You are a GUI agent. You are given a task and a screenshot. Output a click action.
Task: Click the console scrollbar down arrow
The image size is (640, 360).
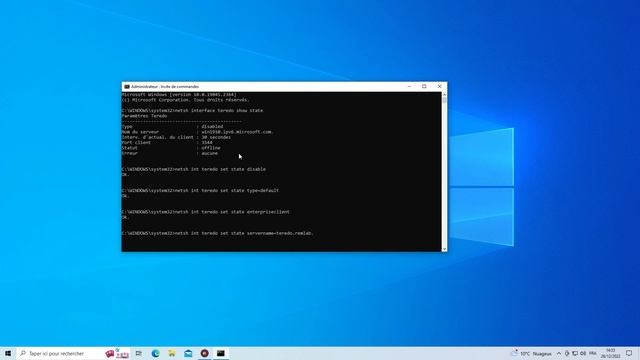pos(444,249)
